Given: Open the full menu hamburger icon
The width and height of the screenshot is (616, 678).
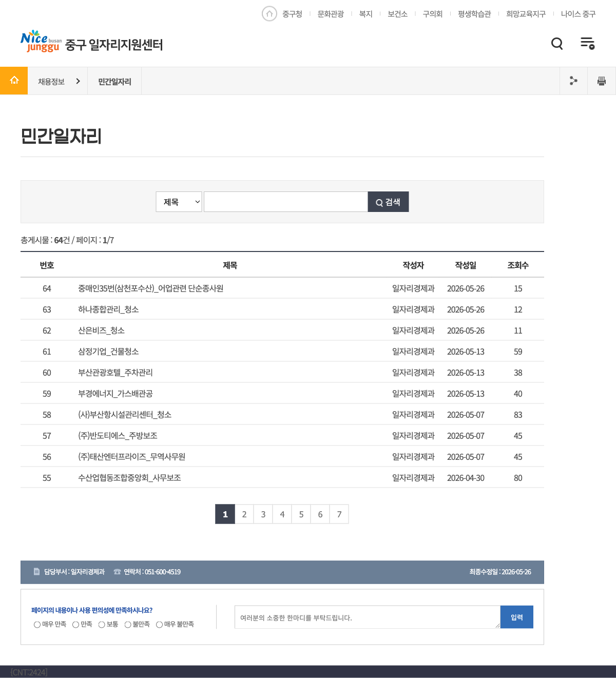Looking at the screenshot, I should coord(587,44).
